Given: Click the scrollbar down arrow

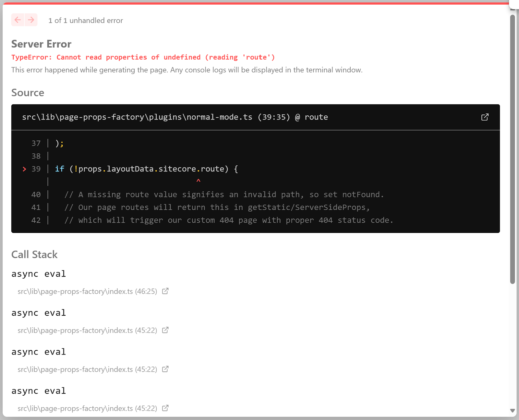Looking at the screenshot, I should [x=513, y=411].
